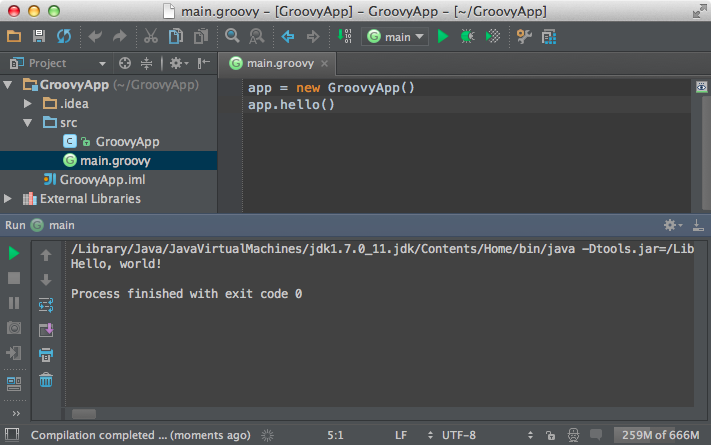Toggle the editor inspection eye icon
711x445 pixels.
point(701,87)
